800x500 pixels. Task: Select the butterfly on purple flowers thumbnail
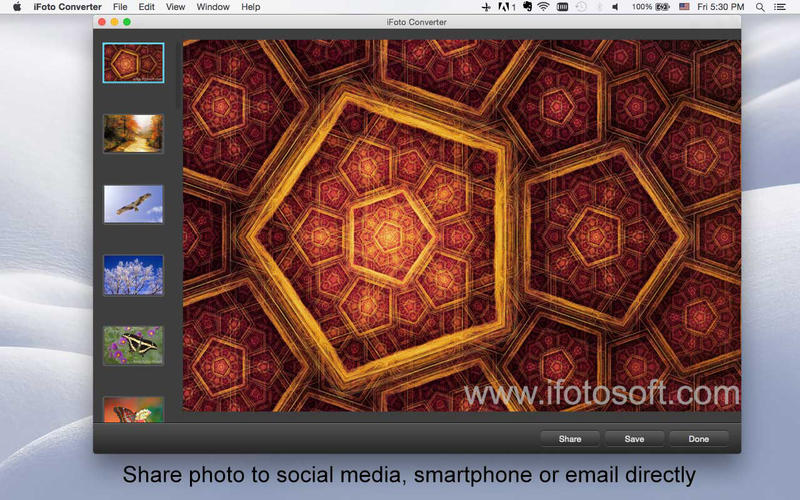[133, 345]
